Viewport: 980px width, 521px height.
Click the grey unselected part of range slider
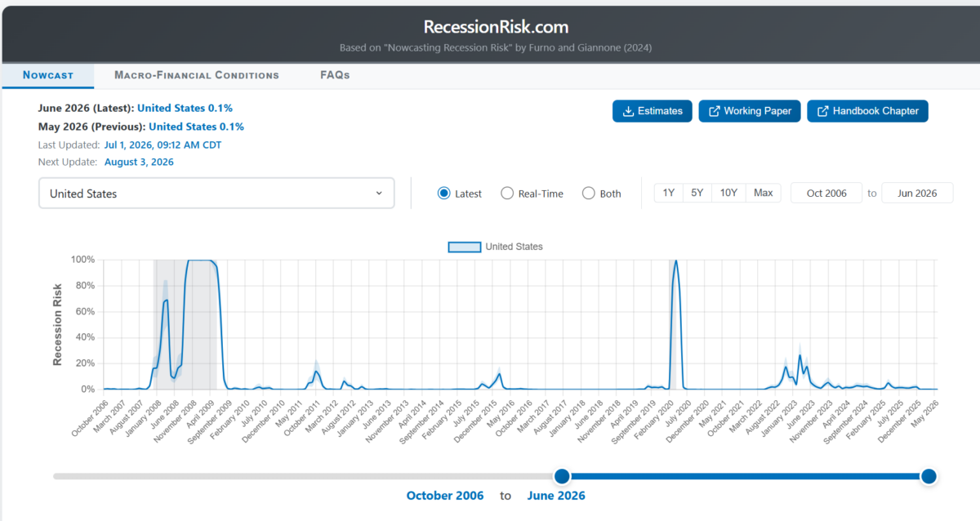tap(304, 476)
